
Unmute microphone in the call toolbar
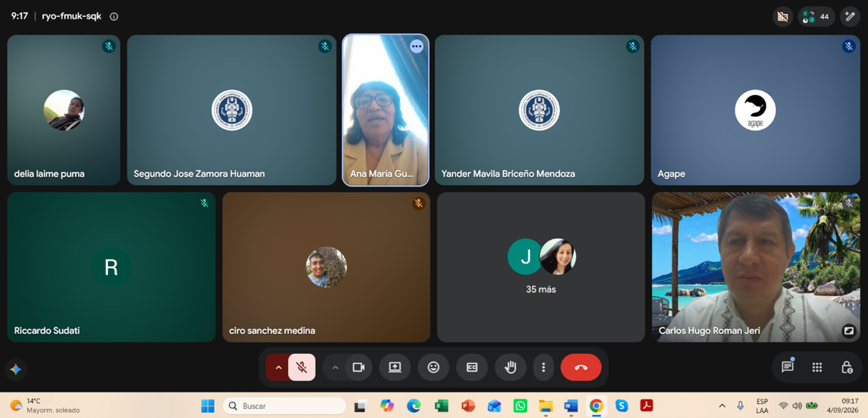point(302,367)
